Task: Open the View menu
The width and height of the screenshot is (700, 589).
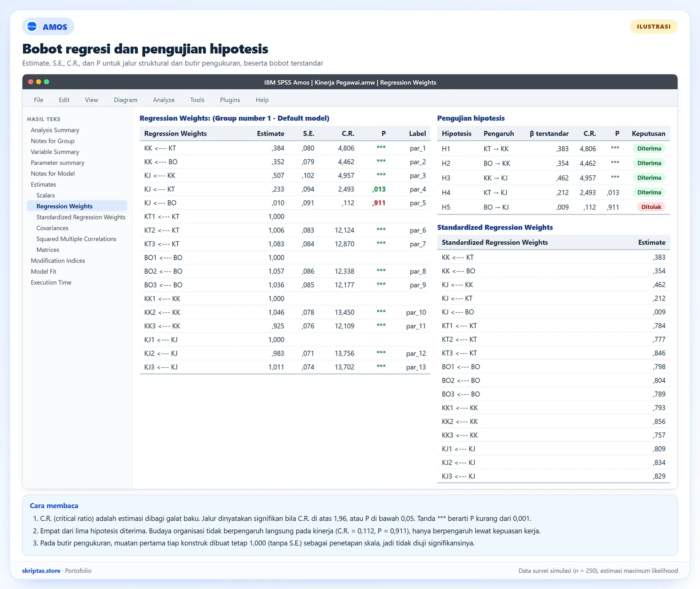Action: [x=91, y=100]
